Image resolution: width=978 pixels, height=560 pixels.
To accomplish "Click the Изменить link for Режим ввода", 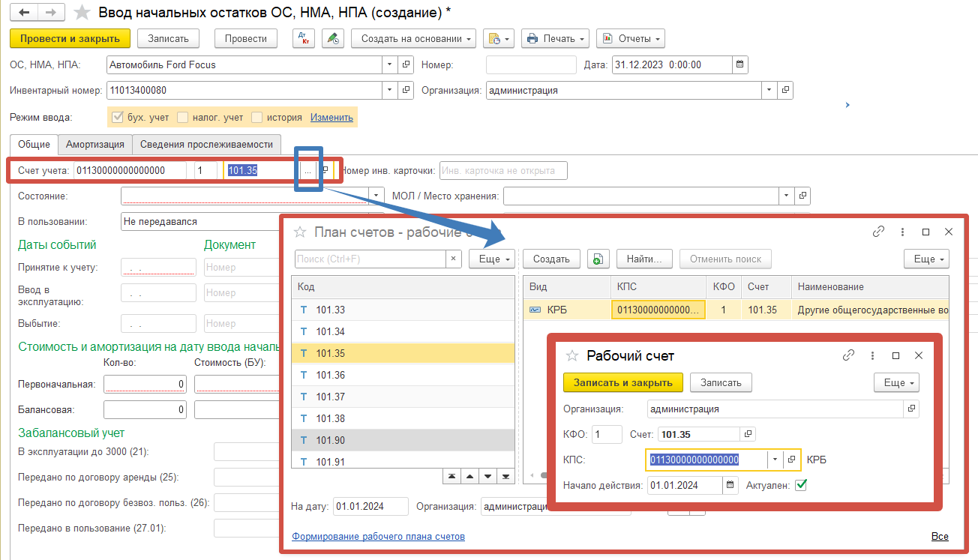I will pos(331,117).
